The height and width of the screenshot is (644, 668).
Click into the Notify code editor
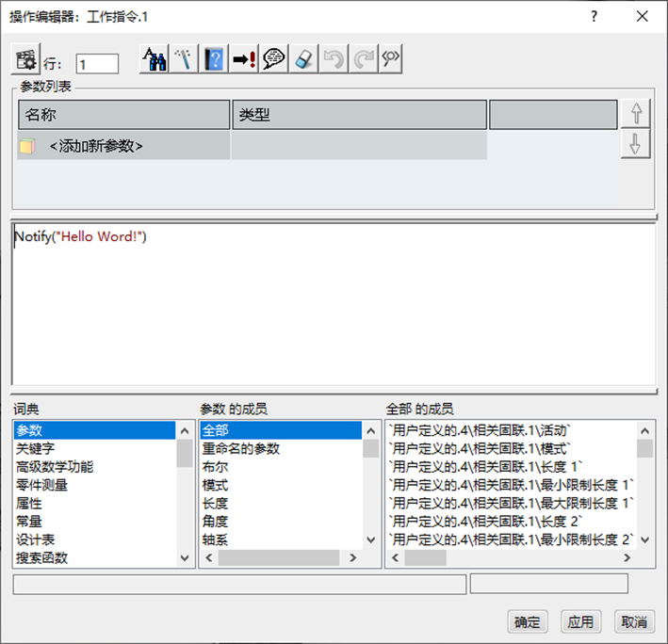334,304
